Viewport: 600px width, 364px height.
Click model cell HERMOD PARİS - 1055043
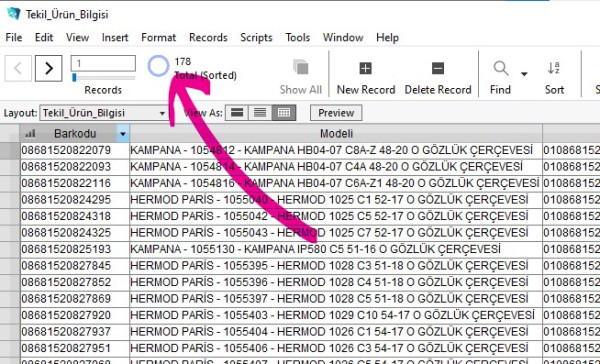[x=336, y=232]
